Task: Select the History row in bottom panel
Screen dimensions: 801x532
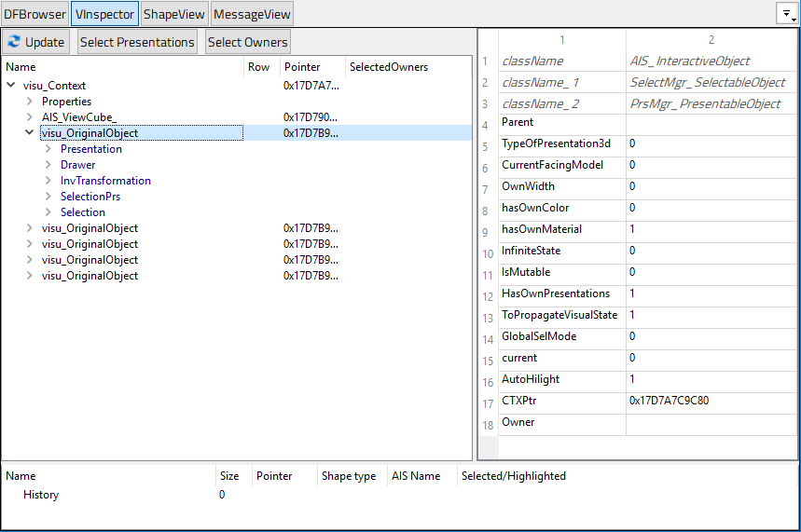Action: click(x=41, y=495)
